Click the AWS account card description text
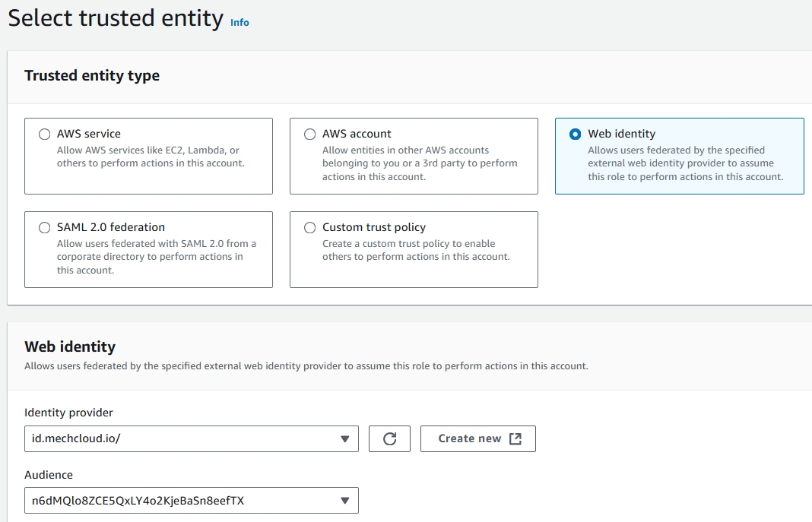Viewport: 812px width, 522px height. [x=419, y=163]
